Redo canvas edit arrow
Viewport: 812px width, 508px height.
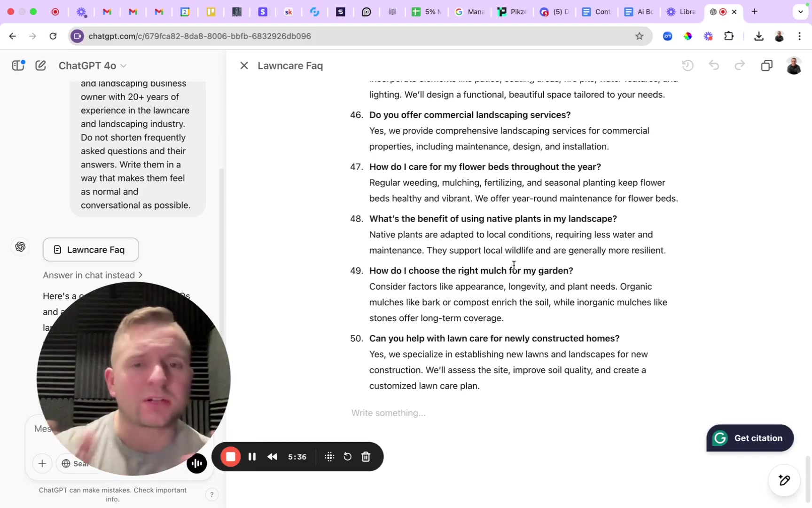[x=740, y=65]
